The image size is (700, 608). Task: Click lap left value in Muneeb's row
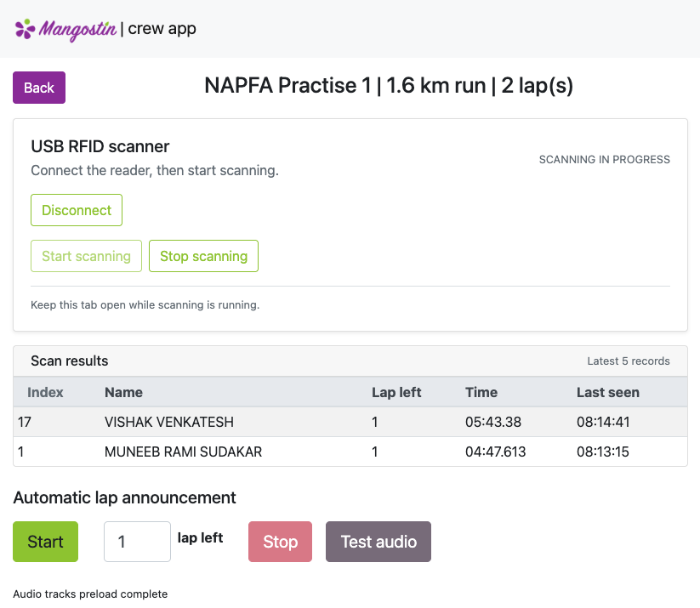tap(375, 452)
